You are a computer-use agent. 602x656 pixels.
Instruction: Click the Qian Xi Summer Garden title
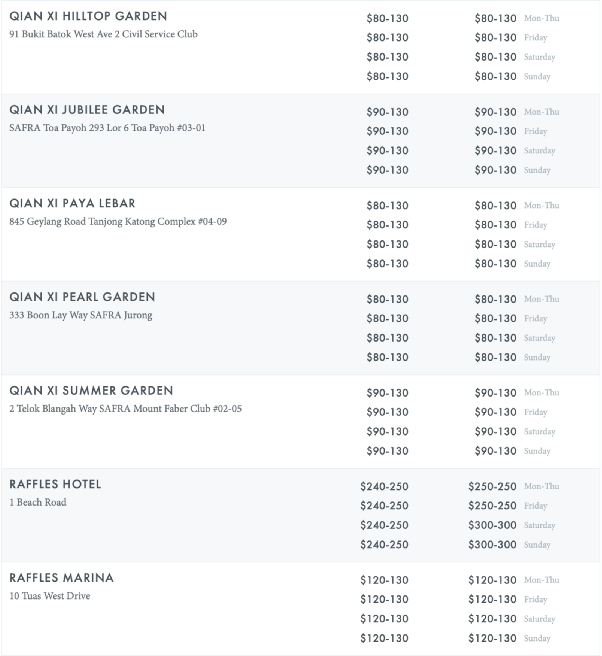point(91,391)
